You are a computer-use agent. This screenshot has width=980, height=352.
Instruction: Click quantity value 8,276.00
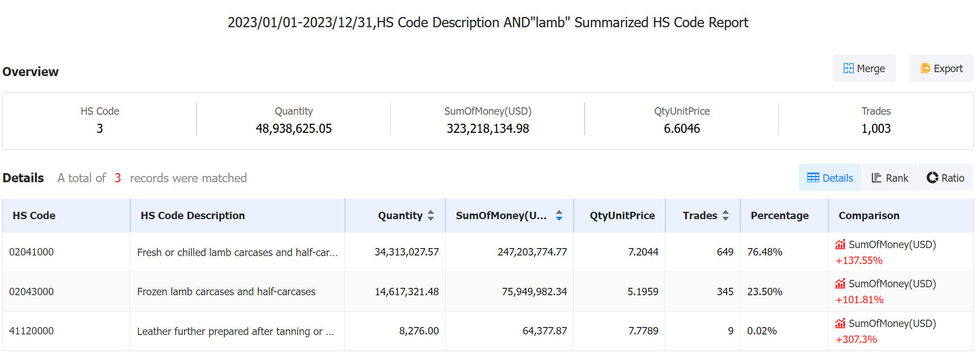(419, 331)
